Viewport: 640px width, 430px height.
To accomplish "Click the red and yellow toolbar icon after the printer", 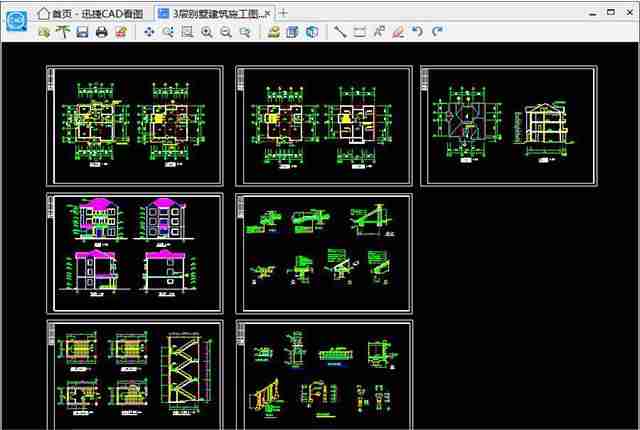I will [x=121, y=31].
